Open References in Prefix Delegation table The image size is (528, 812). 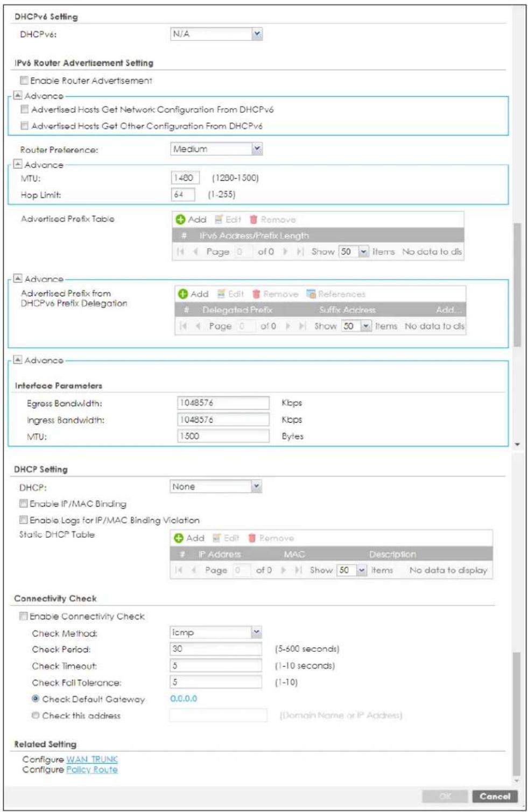[x=336, y=294]
